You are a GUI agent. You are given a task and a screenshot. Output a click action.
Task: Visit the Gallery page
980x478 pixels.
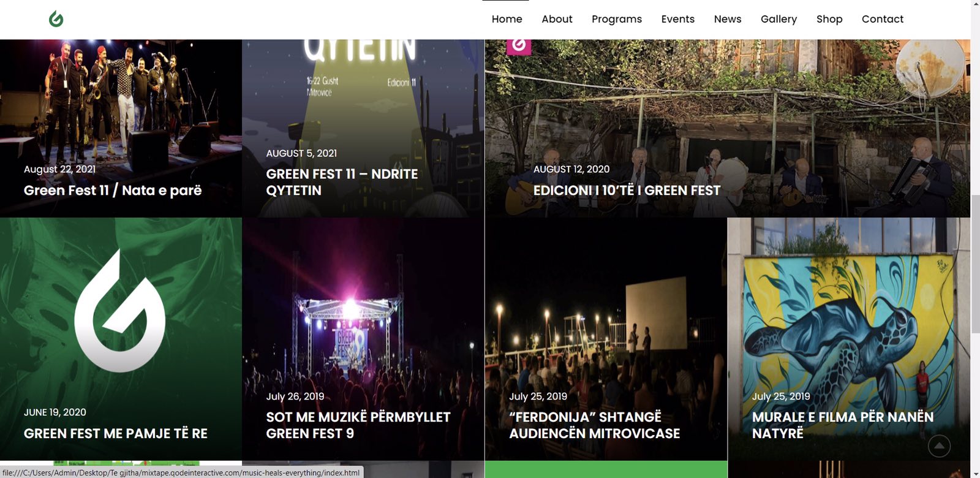tap(778, 19)
